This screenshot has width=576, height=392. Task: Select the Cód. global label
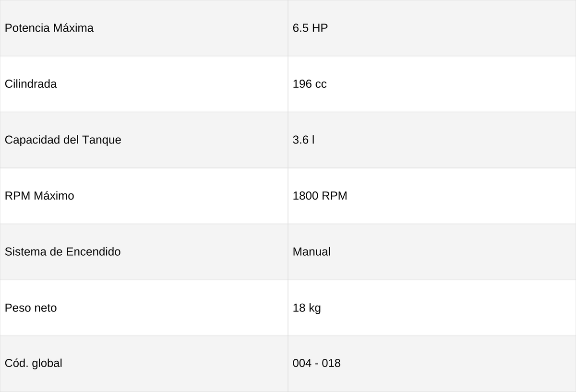34,364
